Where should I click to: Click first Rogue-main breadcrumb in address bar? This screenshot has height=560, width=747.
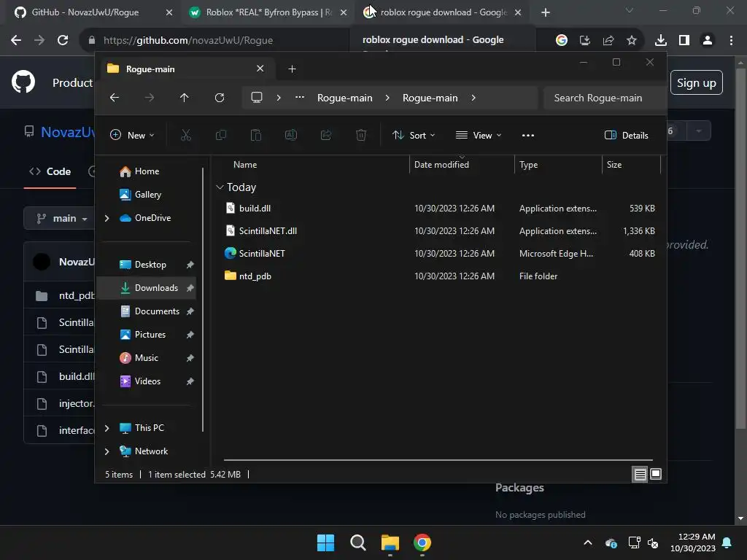[x=345, y=98]
